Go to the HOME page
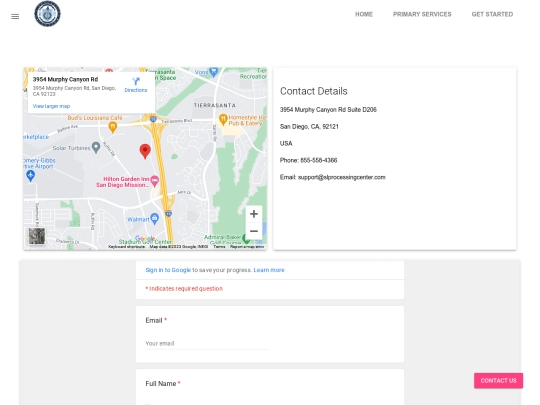This screenshot has width=540, height=405. coord(364,14)
